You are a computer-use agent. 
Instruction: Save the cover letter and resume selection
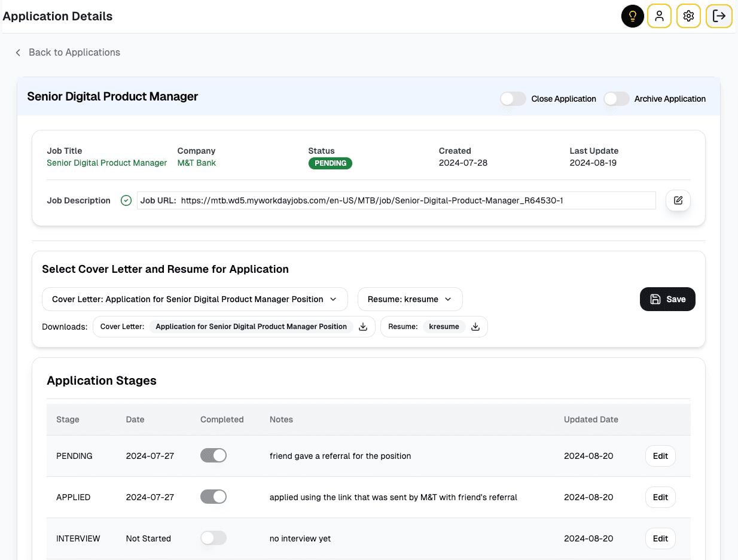pyautogui.click(x=667, y=299)
